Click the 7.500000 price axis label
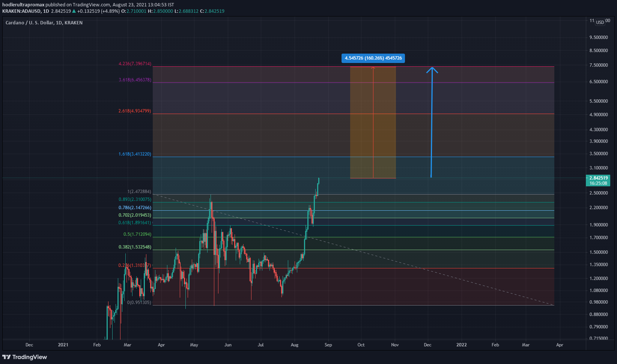This screenshot has width=617, height=364. [x=599, y=65]
